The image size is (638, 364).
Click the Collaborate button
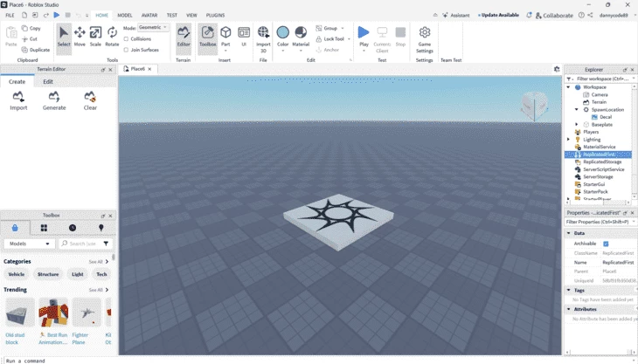(554, 15)
